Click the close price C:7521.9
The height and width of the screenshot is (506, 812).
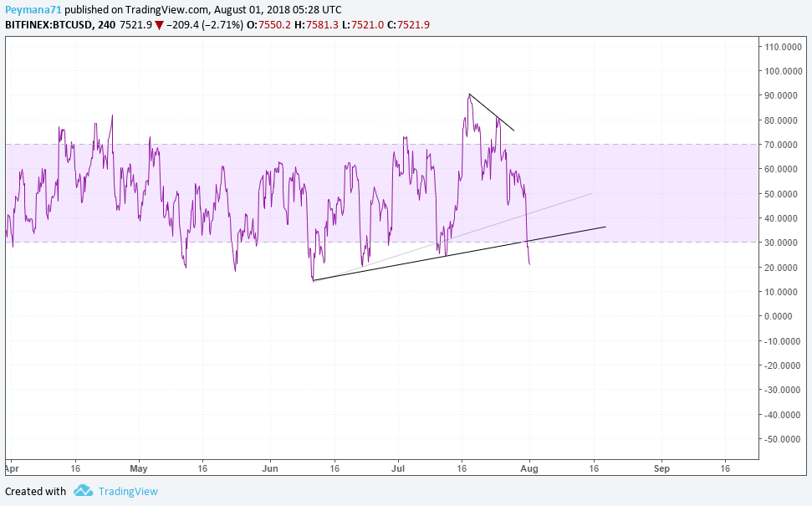[408, 25]
